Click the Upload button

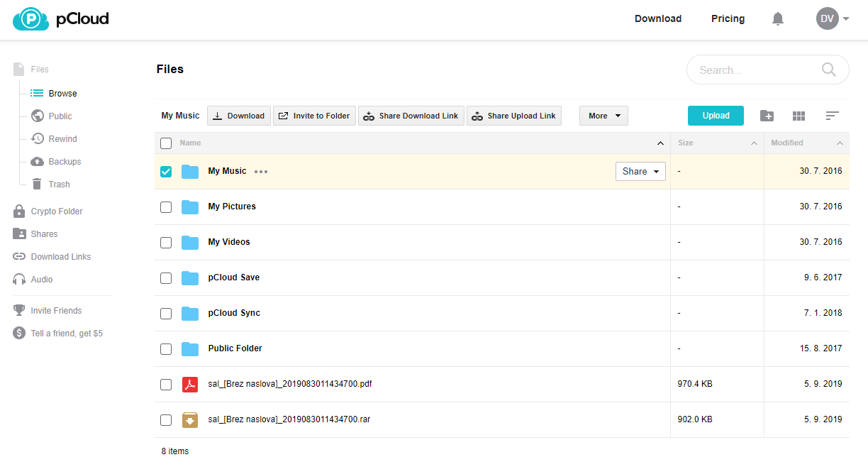click(716, 116)
